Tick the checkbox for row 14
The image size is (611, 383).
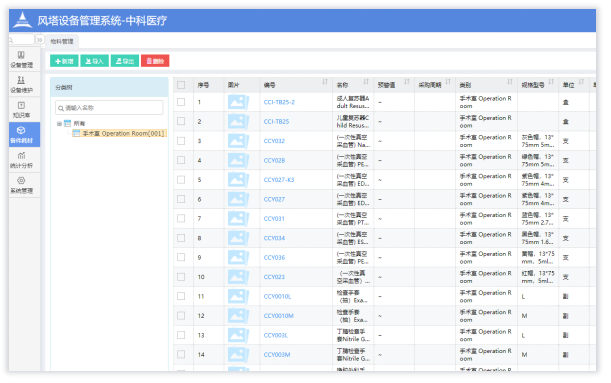pyautogui.click(x=181, y=355)
